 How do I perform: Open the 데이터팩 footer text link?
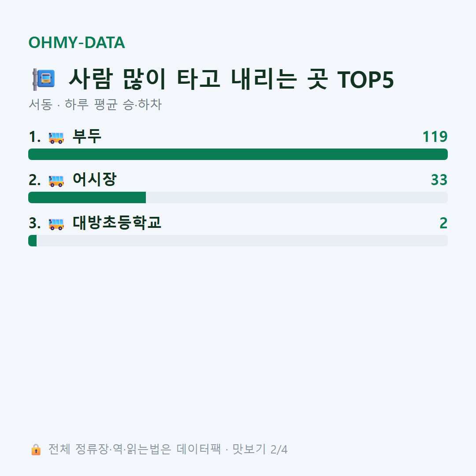(x=199, y=449)
